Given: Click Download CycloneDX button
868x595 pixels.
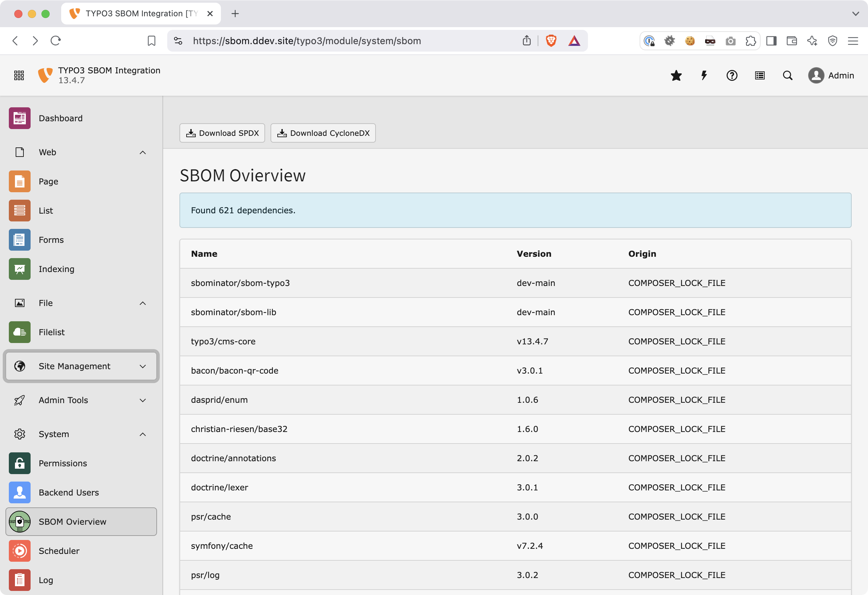Looking at the screenshot, I should coord(323,133).
